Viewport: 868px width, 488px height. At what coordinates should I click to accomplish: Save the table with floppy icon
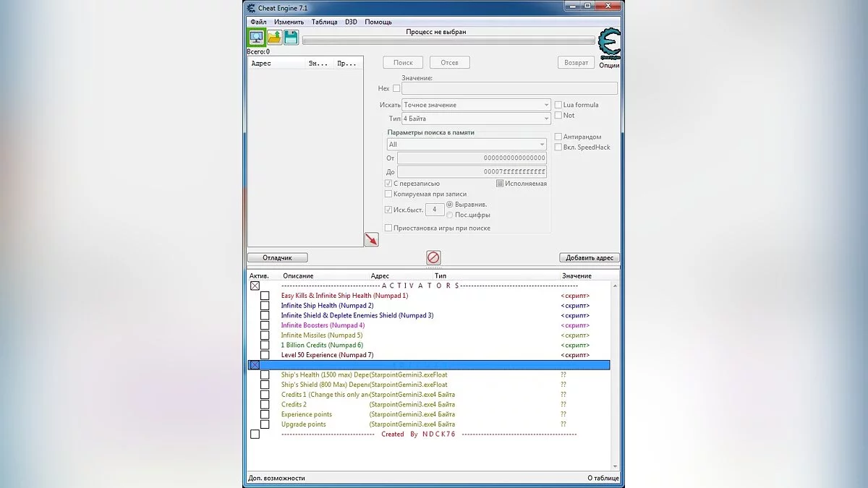(292, 38)
